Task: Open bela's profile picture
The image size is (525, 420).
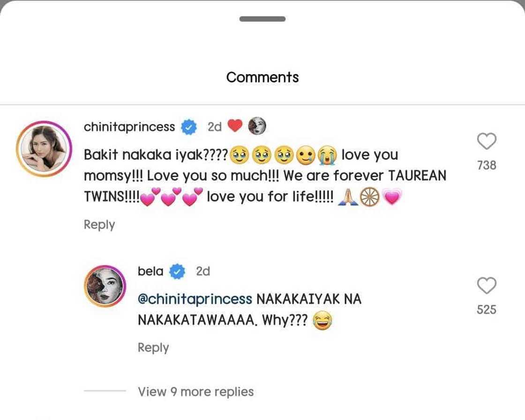Action: (105, 286)
